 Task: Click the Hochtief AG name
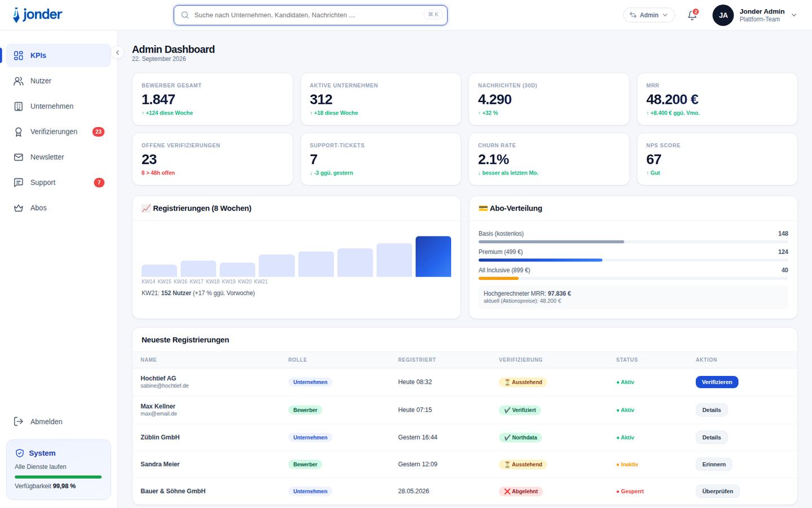158,378
